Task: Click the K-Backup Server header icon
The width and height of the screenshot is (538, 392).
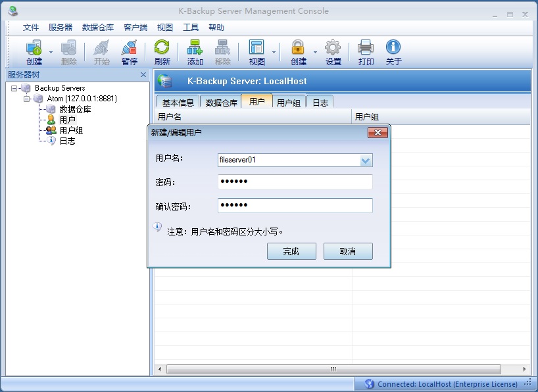Action: (x=165, y=81)
